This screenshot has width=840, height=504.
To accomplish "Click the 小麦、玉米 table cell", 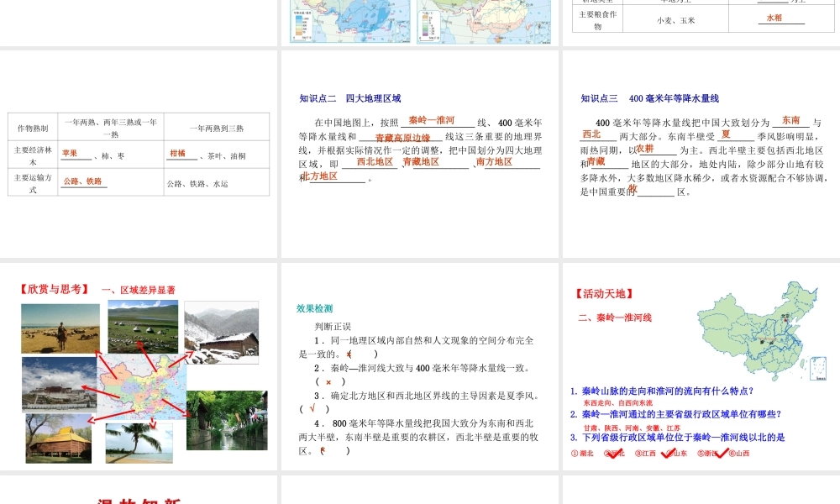I will coord(676,20).
